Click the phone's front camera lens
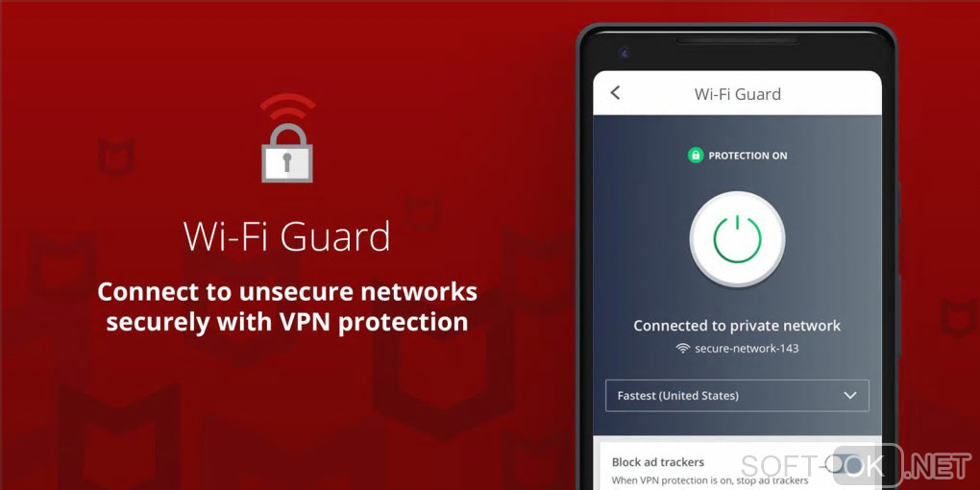Viewport: 980px width, 490px height. click(624, 53)
